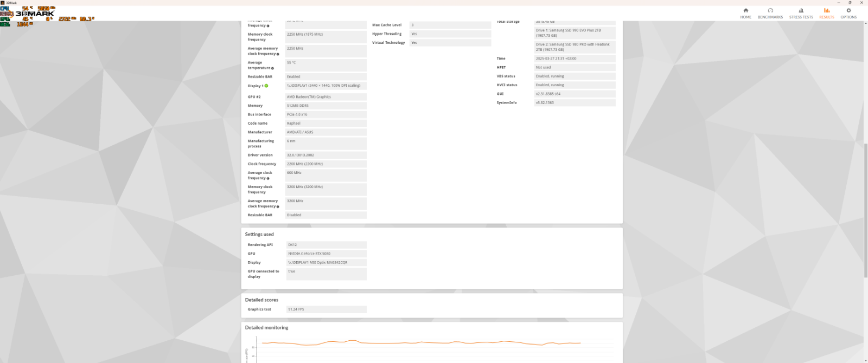Select the '512MB DDR5' Memory value
Image resolution: width=868 pixels, height=363 pixels.
click(325, 106)
